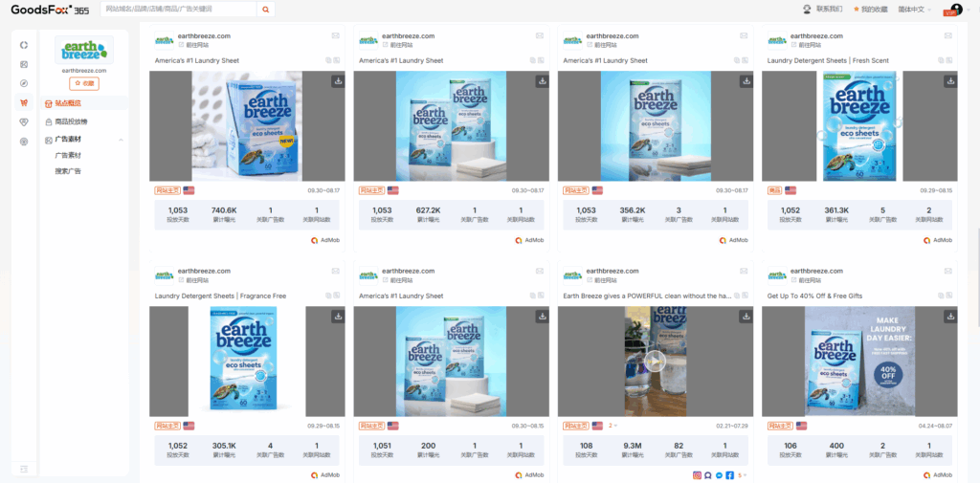This screenshot has height=483, width=980.
Task: Click mail icon on Fresh Scent card
Action: (x=948, y=36)
